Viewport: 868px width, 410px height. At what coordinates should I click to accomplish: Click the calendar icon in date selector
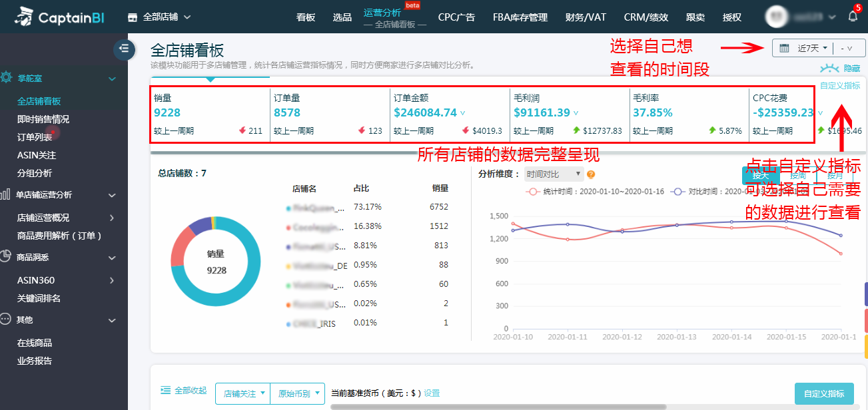(x=785, y=48)
